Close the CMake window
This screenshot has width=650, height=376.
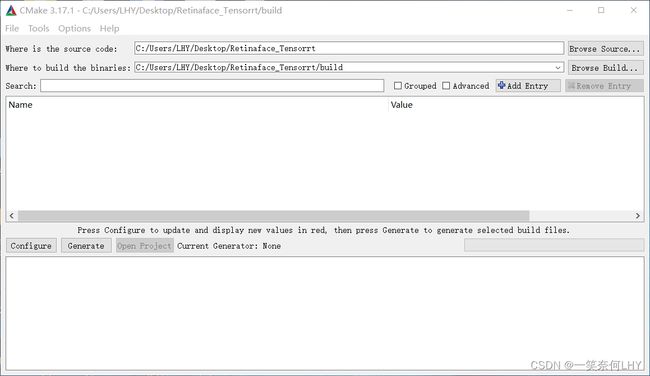(x=633, y=10)
